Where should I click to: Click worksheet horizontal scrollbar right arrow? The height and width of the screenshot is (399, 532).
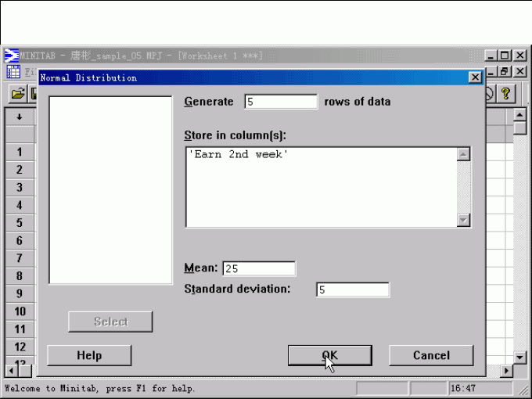coord(507,370)
